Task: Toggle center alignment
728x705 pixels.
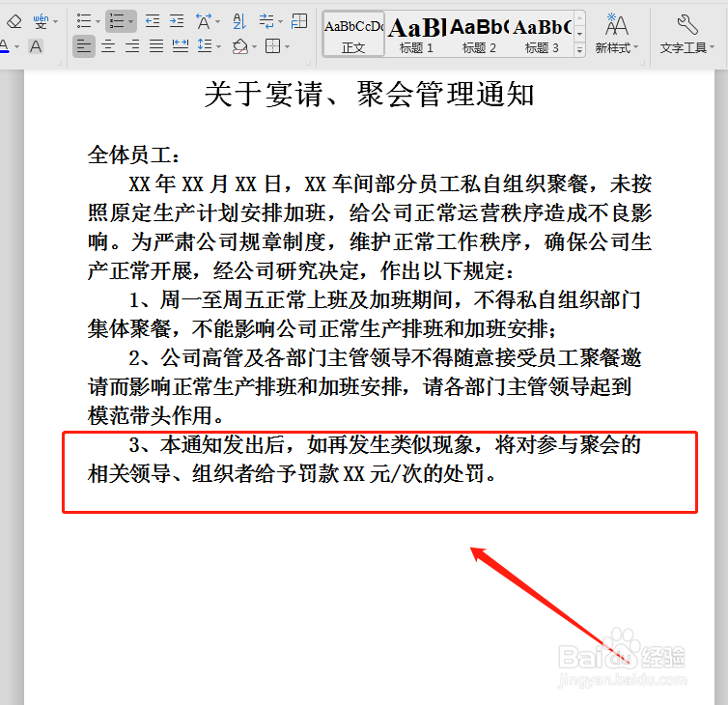Action: click(108, 46)
